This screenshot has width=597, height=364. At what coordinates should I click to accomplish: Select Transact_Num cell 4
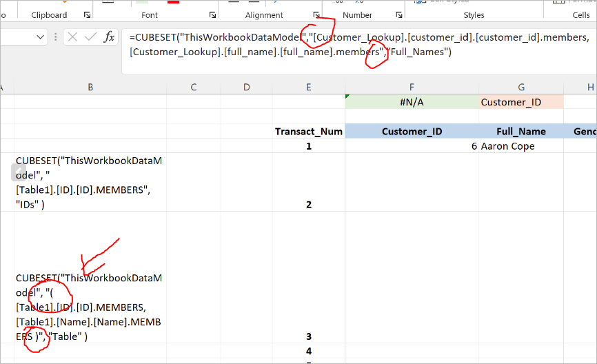point(308,351)
